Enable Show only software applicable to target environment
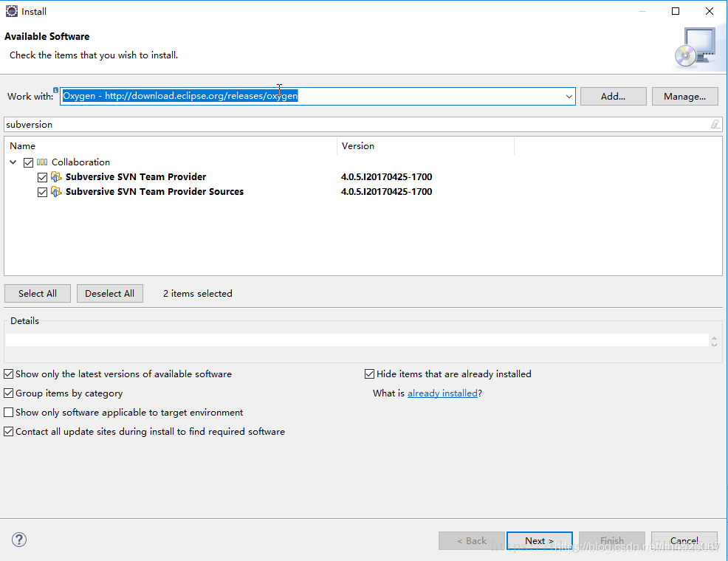This screenshot has height=561, width=728. 8,412
